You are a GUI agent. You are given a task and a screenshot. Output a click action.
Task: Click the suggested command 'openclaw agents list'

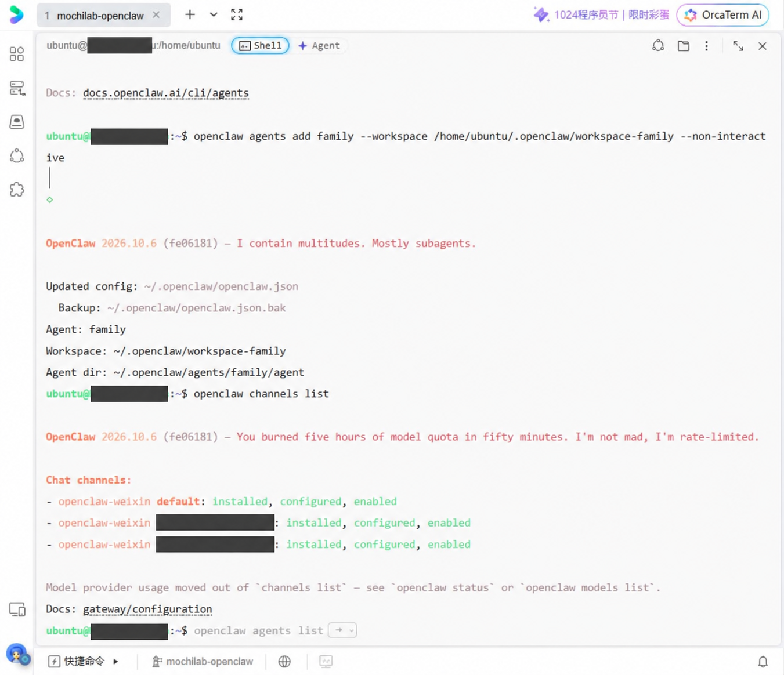coord(258,630)
